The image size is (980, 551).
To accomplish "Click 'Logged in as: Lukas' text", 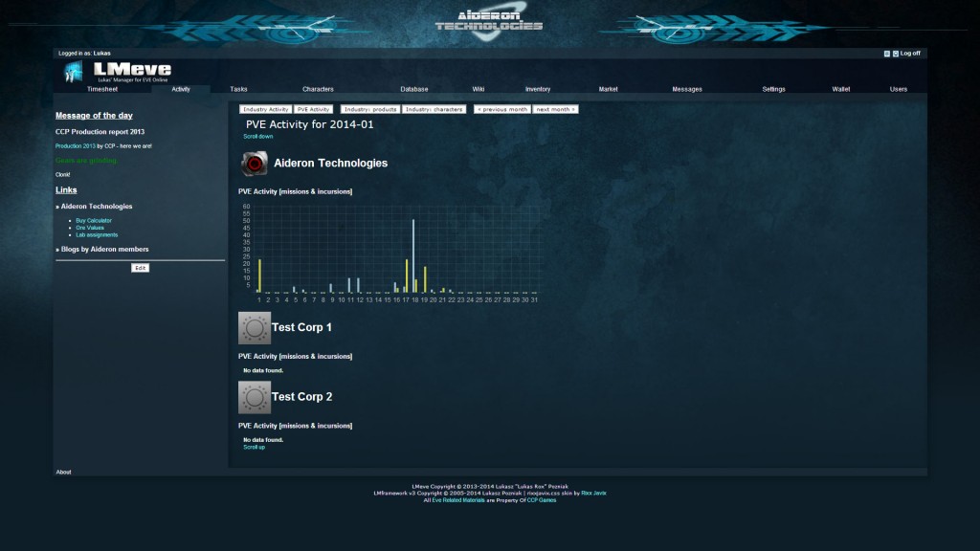I will (84, 54).
